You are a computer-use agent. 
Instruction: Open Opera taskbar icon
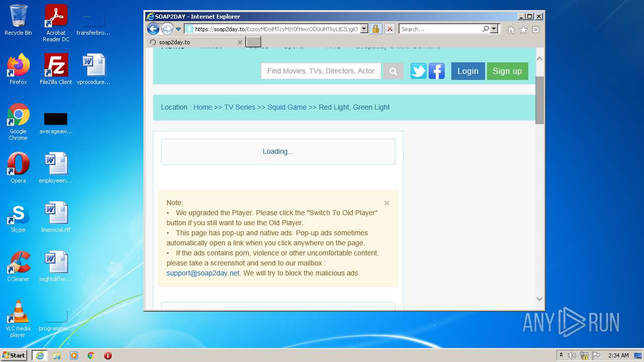pyautogui.click(x=108, y=355)
